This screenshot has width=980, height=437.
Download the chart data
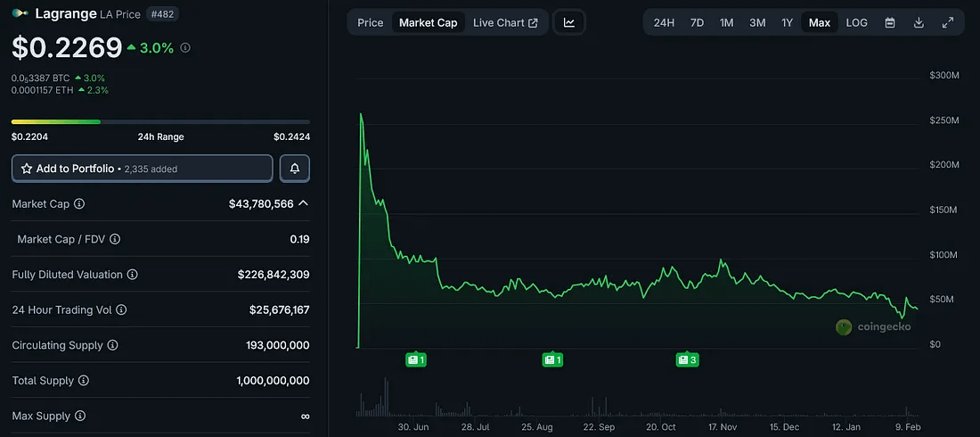[919, 22]
